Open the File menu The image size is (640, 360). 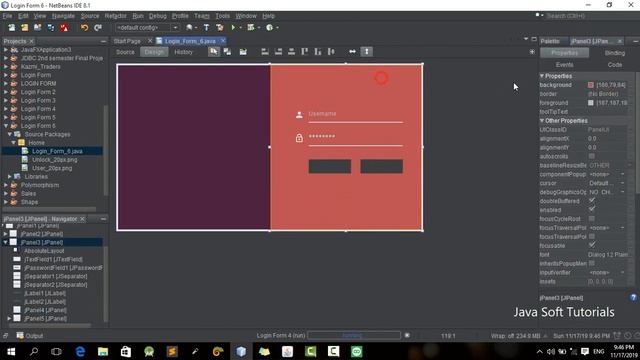tap(7, 16)
